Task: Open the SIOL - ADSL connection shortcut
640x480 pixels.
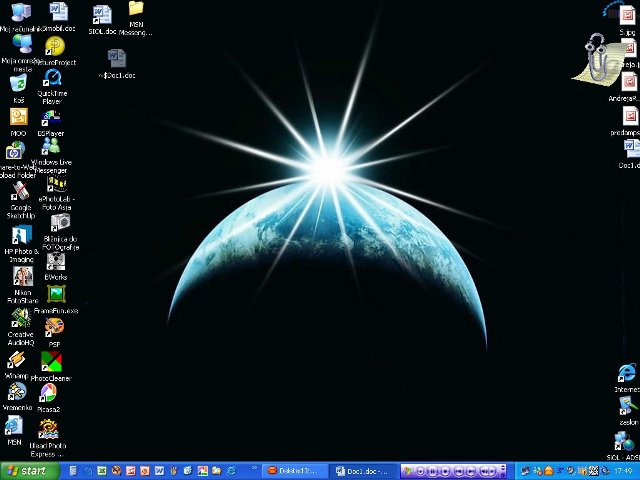Action: pos(624,442)
